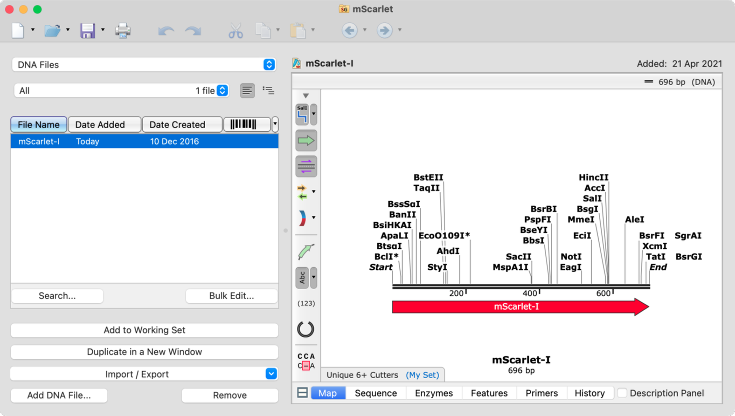735x416 pixels.
Task: Click the Remove button
Action: pyautogui.click(x=230, y=395)
